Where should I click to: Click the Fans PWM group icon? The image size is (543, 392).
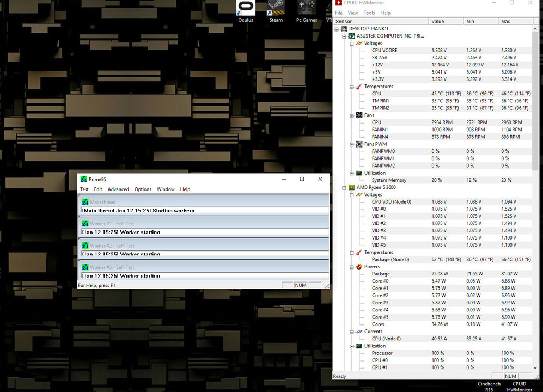click(x=359, y=144)
